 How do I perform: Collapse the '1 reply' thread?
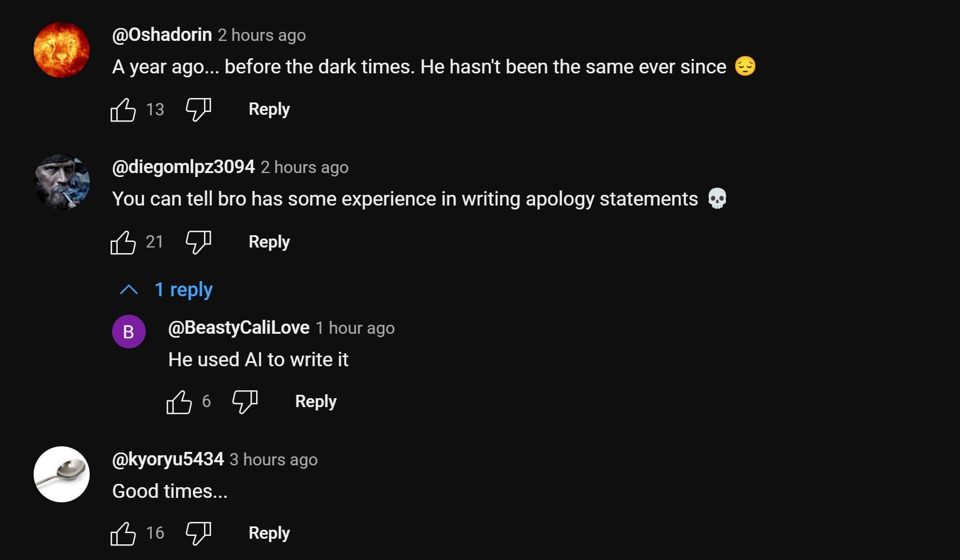167,290
